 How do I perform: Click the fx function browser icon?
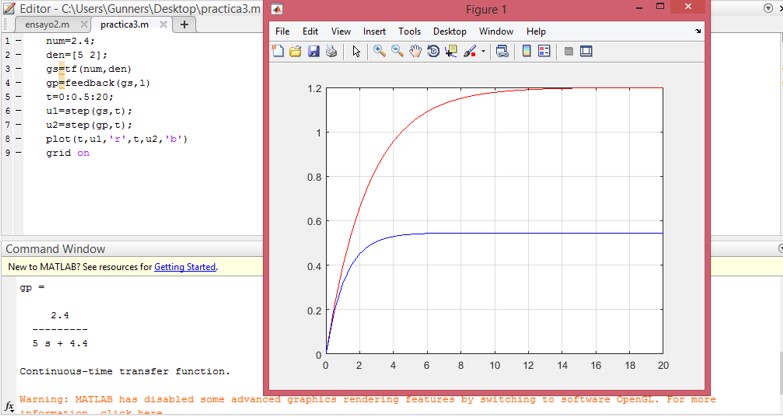coord(9,406)
